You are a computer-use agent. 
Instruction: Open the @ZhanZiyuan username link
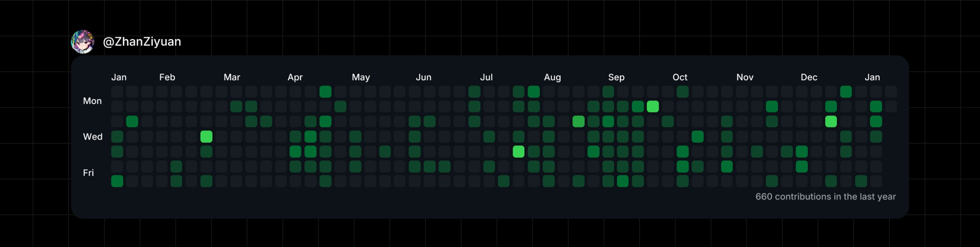tap(142, 41)
